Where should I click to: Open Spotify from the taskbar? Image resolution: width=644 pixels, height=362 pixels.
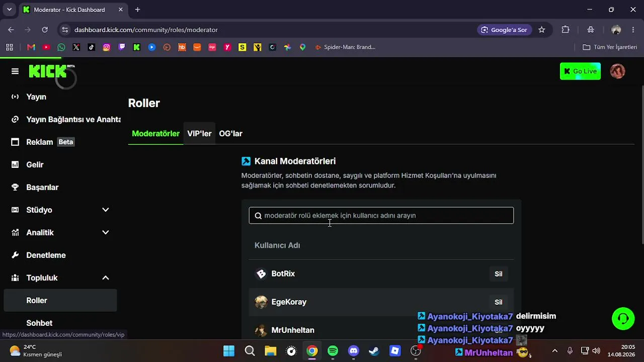tap(333, 351)
